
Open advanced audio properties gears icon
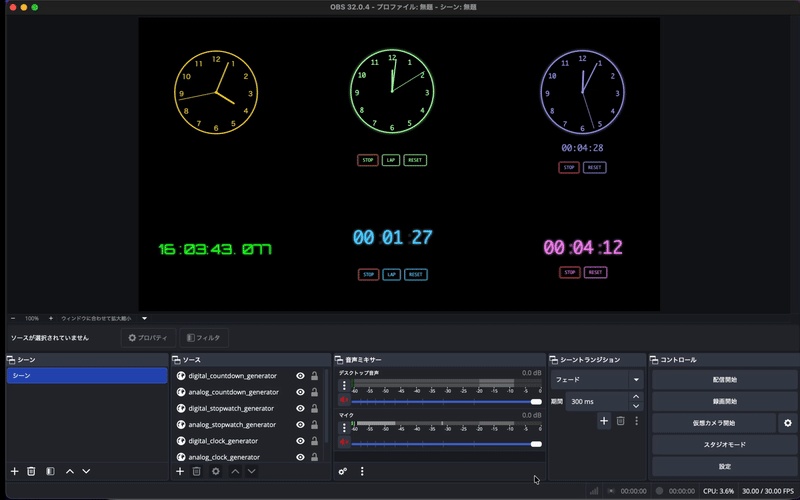point(343,471)
